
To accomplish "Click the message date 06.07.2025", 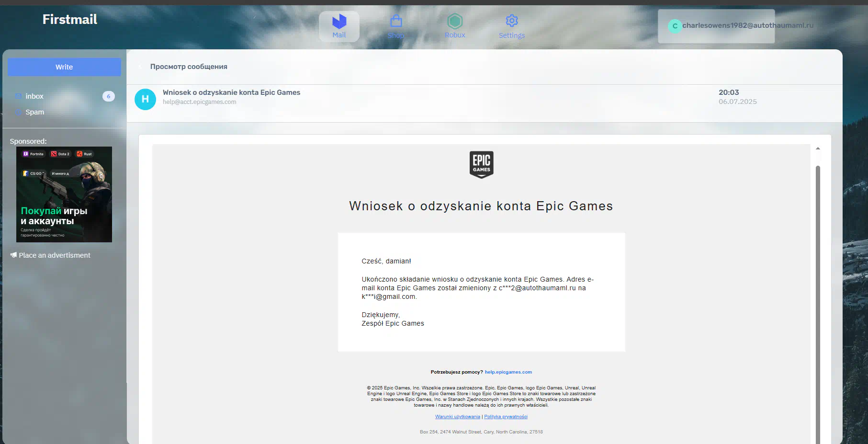I will click(737, 102).
